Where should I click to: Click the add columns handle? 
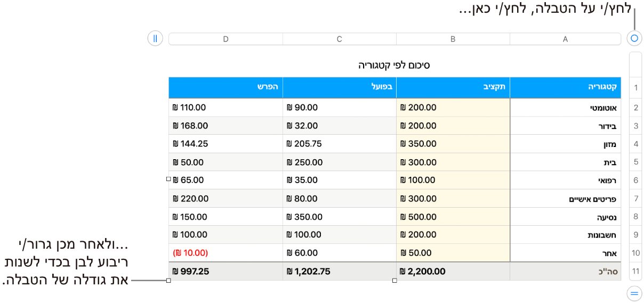point(155,38)
